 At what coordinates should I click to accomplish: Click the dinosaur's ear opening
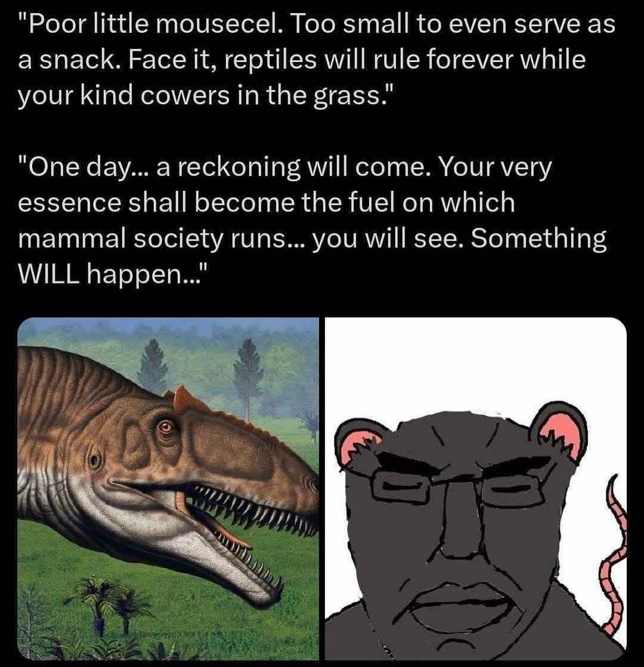(x=94, y=460)
